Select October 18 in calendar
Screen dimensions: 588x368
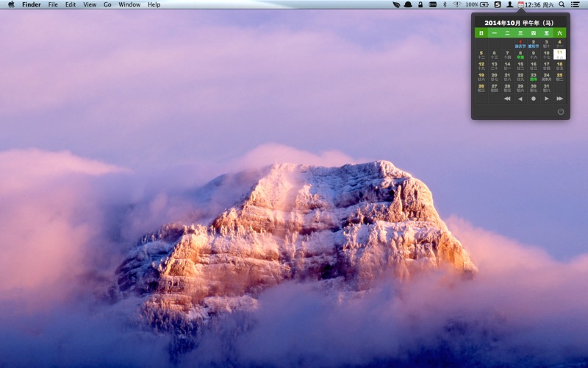(x=559, y=66)
